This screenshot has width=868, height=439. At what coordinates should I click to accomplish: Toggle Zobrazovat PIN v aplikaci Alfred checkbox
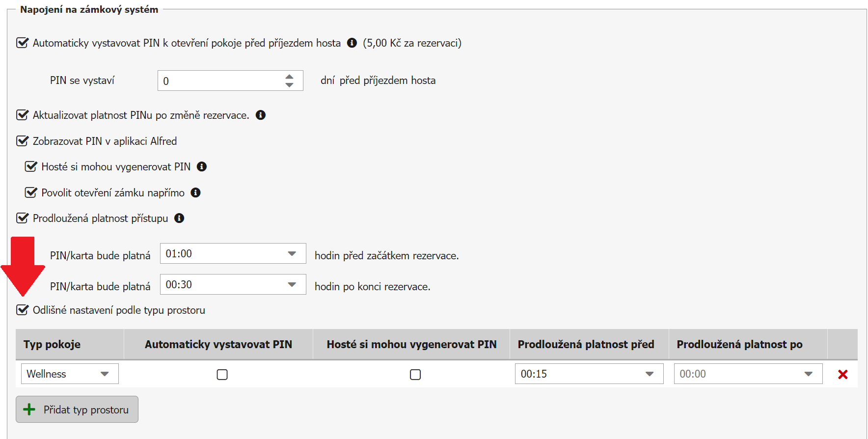(23, 141)
